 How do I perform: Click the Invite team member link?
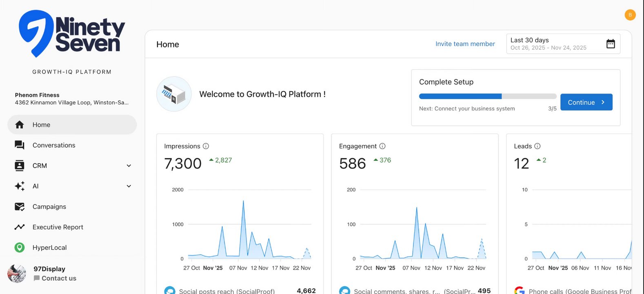pyautogui.click(x=465, y=44)
